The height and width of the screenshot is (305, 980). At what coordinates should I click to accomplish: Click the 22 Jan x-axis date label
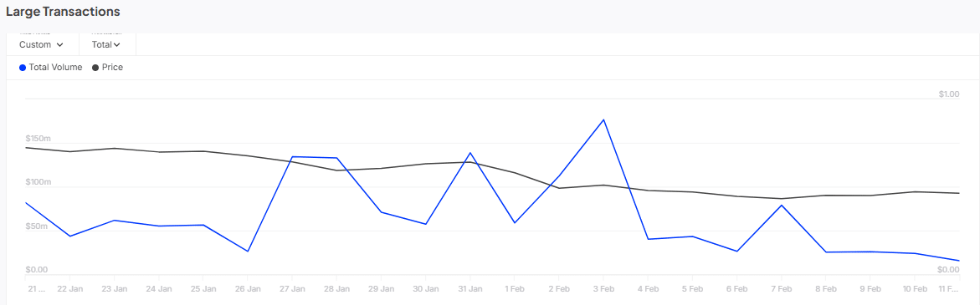(70, 289)
